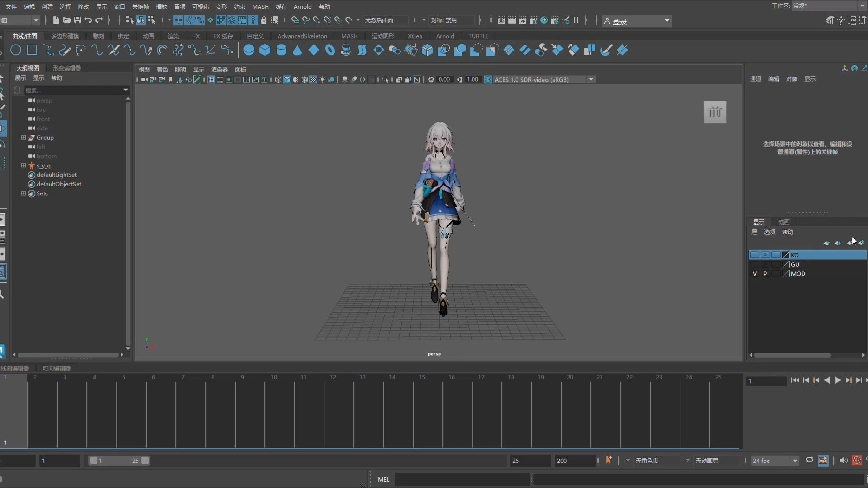Open the outliner search filter dropdown arrow
This screenshot has height=488, width=868.
tap(125, 90)
